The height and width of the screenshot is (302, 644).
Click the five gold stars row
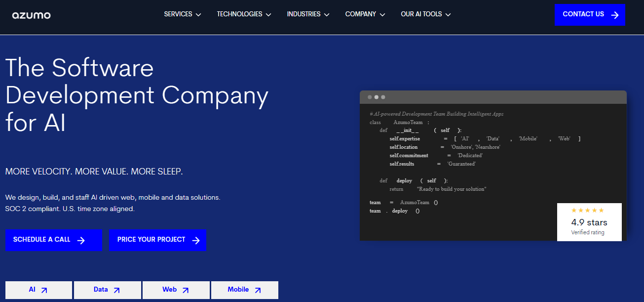588,211
